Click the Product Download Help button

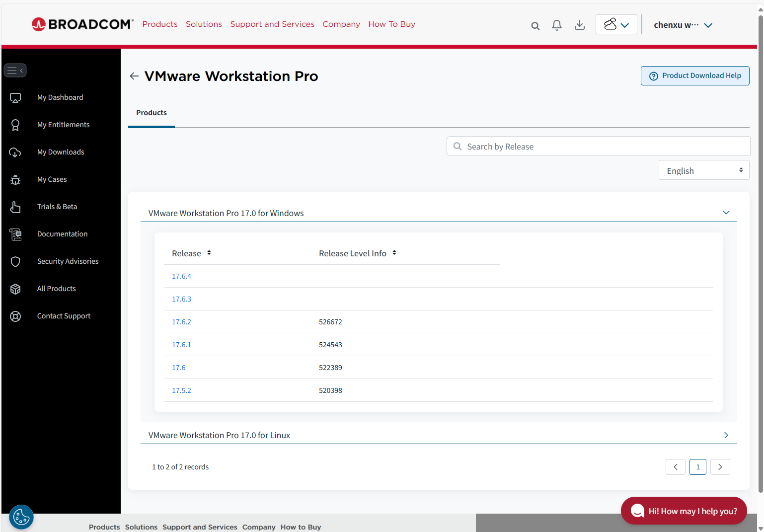click(x=694, y=76)
